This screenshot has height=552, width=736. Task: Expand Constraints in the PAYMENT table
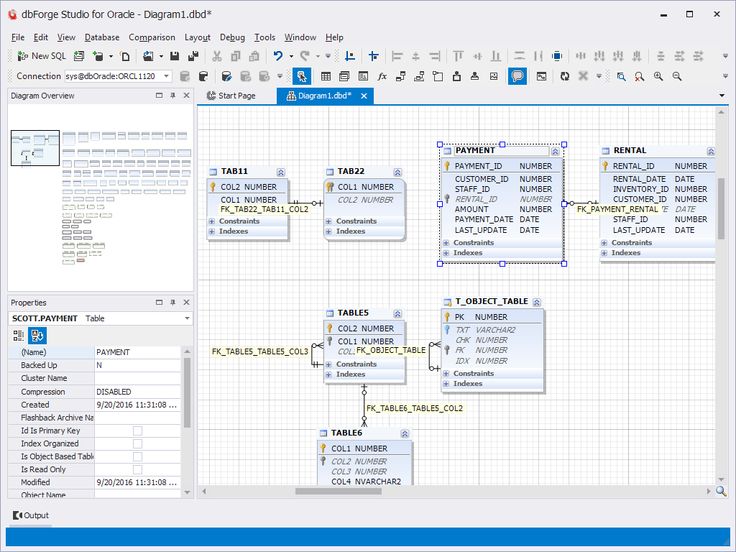click(446, 243)
